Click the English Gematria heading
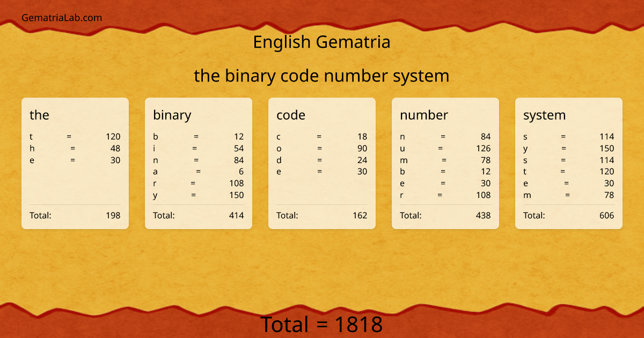Screen dimensions: 644x338 click(x=321, y=42)
